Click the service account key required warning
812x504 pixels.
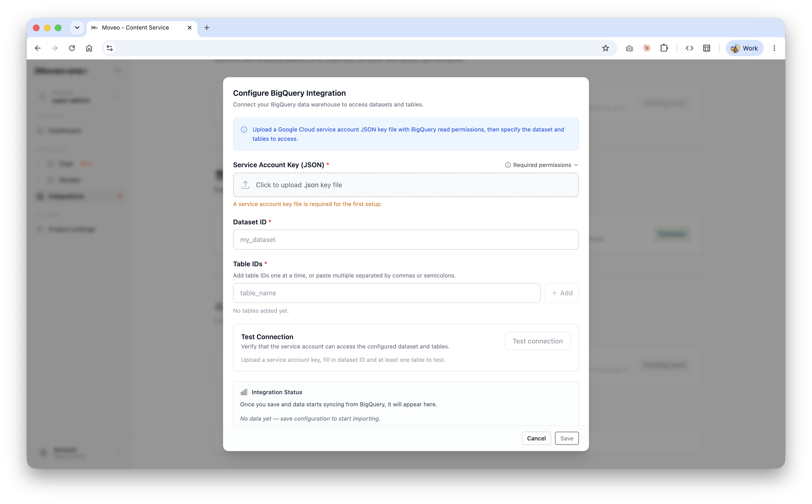307,204
